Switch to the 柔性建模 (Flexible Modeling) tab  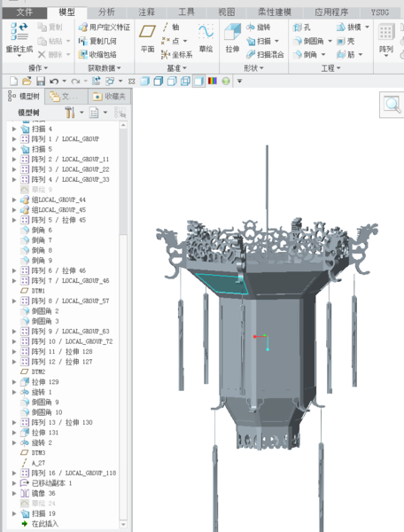[x=275, y=12]
